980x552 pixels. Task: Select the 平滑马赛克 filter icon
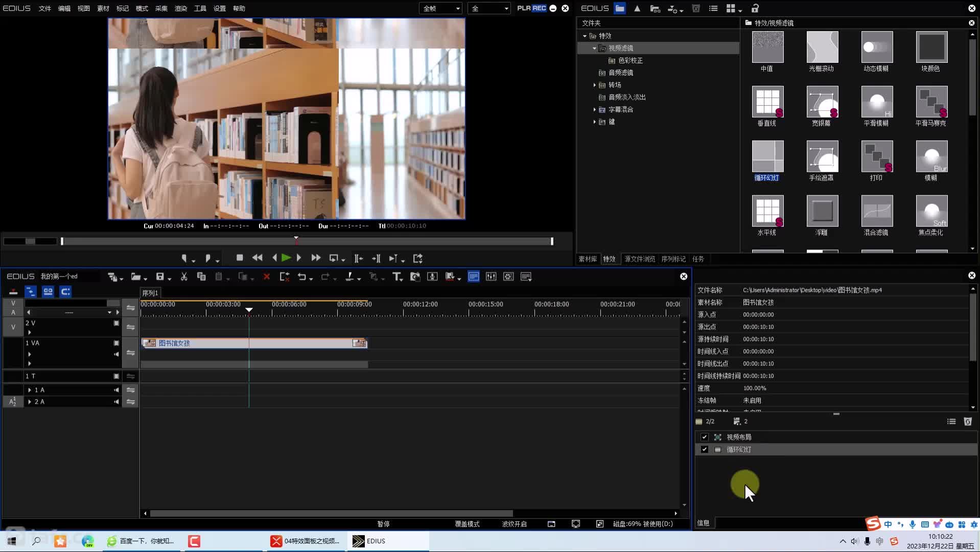click(x=931, y=102)
